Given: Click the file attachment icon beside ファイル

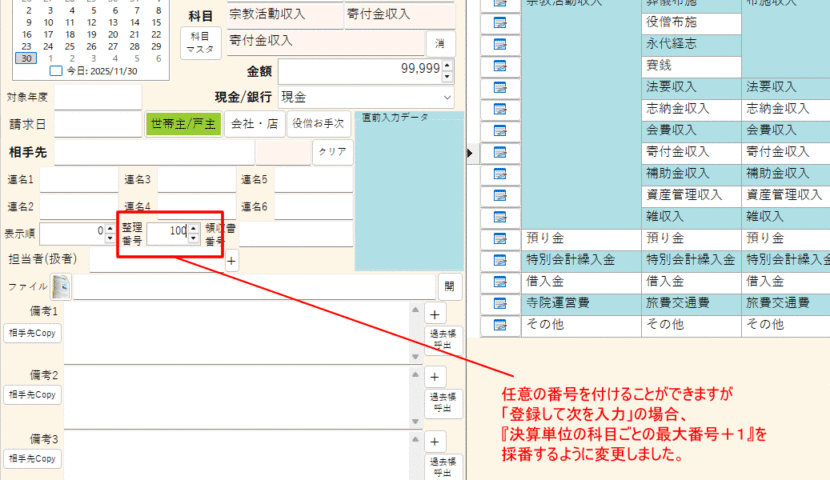Looking at the screenshot, I should [61, 286].
